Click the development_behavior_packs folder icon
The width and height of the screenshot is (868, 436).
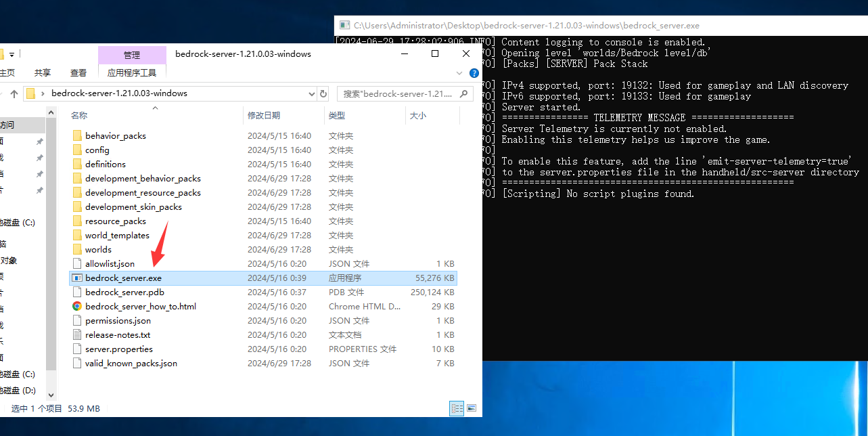click(x=77, y=178)
